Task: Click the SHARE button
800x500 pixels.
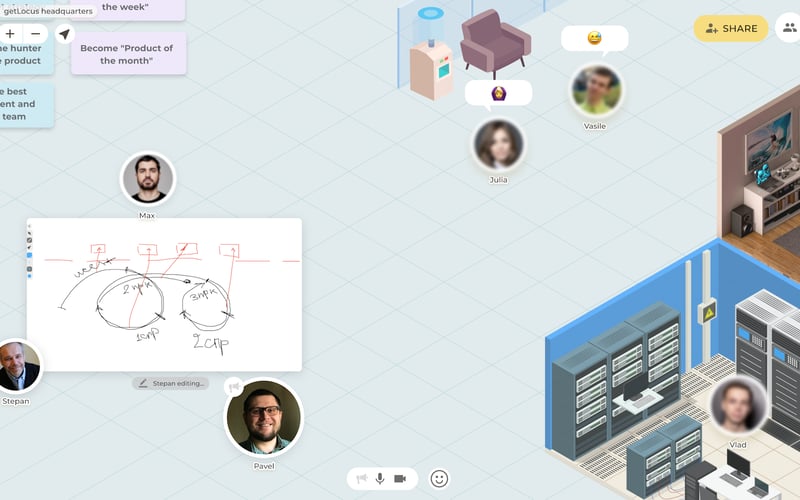Action: pos(731,28)
